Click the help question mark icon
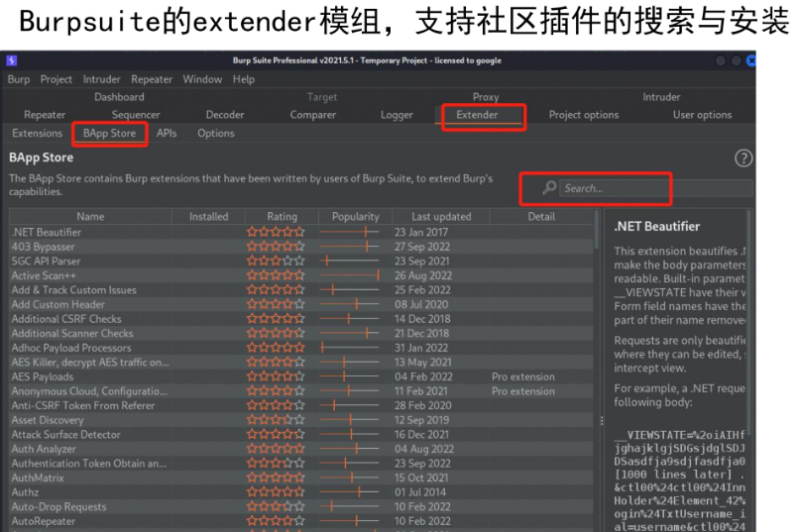 coord(743,159)
